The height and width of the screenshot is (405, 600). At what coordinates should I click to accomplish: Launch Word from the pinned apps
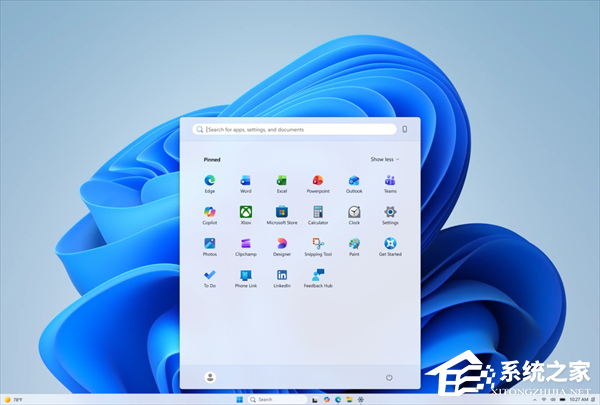point(246,184)
